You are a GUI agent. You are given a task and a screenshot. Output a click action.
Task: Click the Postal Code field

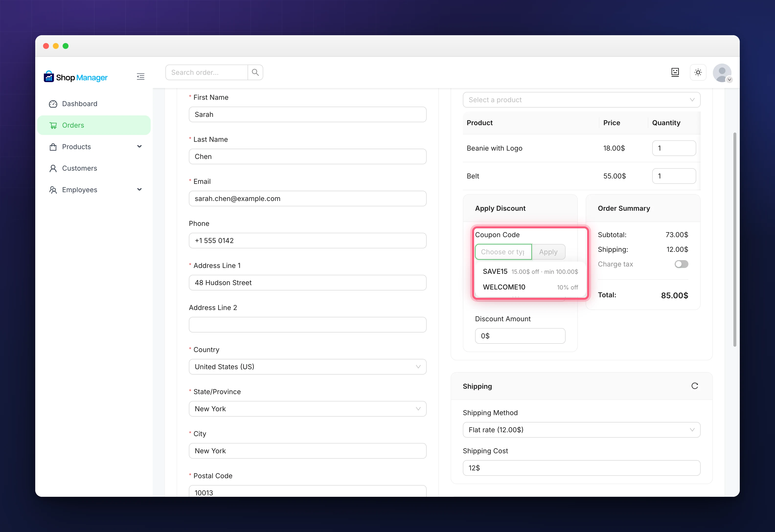point(308,491)
